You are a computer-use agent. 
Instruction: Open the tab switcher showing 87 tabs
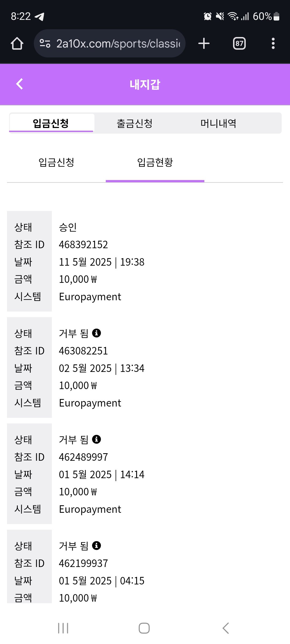pos(239,43)
